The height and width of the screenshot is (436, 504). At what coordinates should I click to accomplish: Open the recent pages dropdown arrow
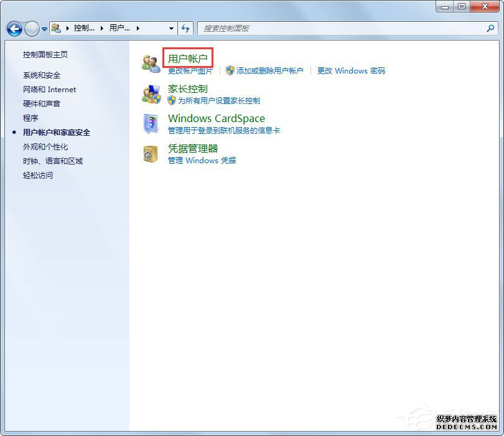44,29
